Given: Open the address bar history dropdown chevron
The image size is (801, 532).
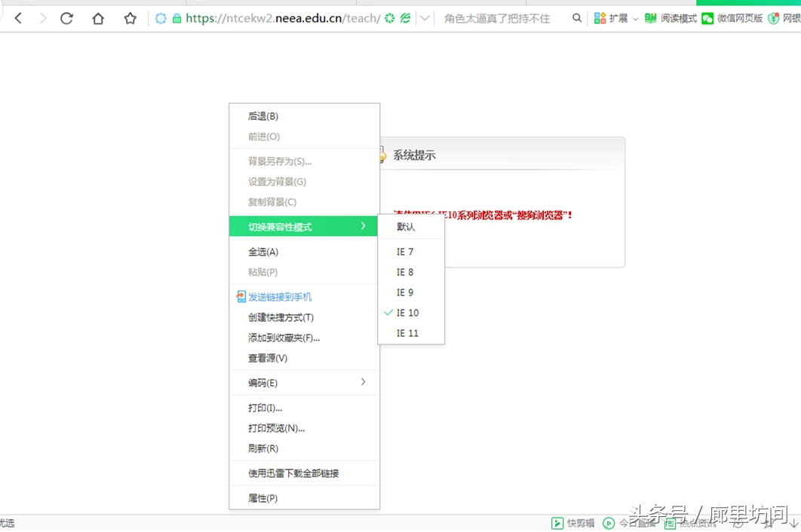Looking at the screenshot, I should pyautogui.click(x=424, y=17).
